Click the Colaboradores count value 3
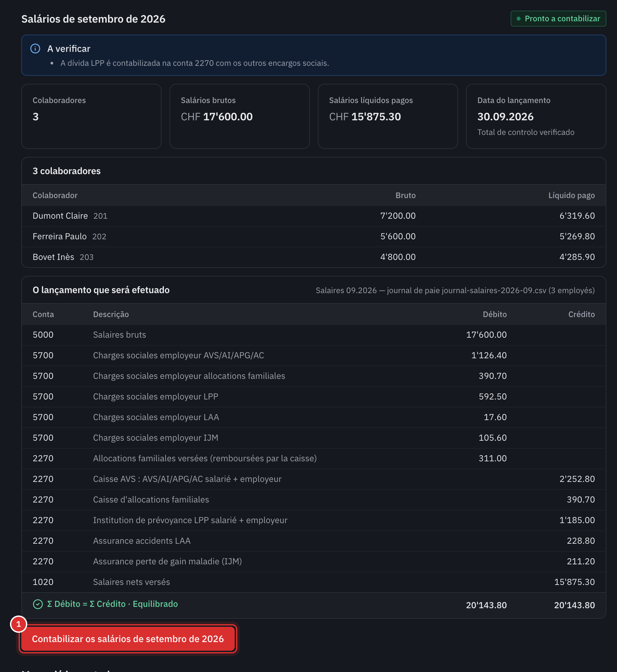Image resolution: width=617 pixels, height=672 pixels. (36, 117)
